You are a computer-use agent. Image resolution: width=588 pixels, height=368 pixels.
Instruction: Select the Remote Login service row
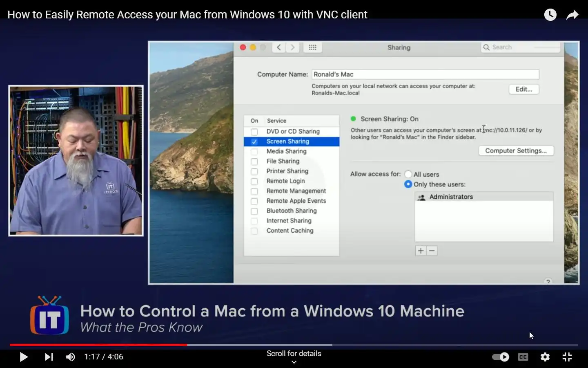(x=292, y=181)
